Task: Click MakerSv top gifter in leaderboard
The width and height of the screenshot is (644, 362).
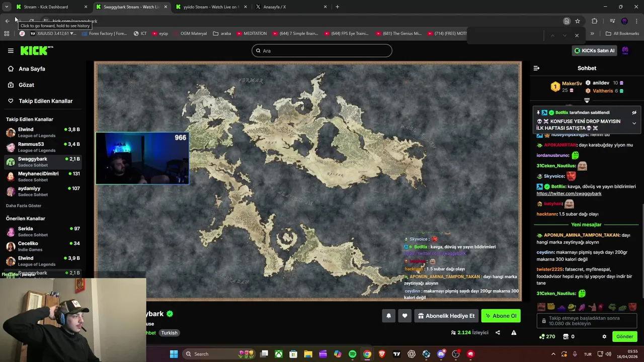Action: pos(572,83)
